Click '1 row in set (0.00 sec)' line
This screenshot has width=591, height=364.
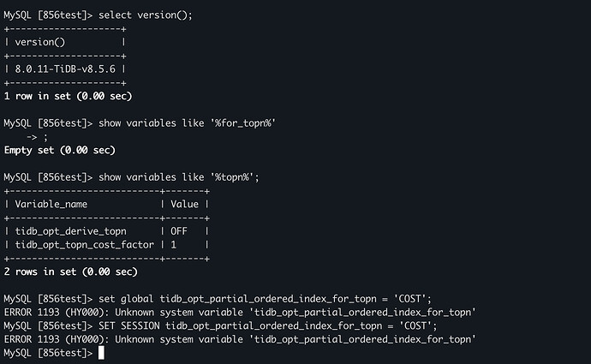68,96
